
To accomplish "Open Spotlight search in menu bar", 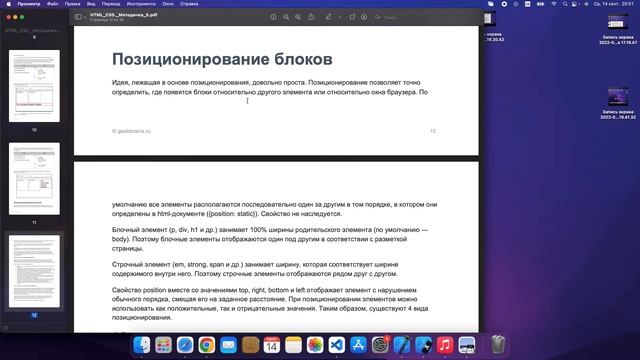I will pyautogui.click(x=565, y=4).
